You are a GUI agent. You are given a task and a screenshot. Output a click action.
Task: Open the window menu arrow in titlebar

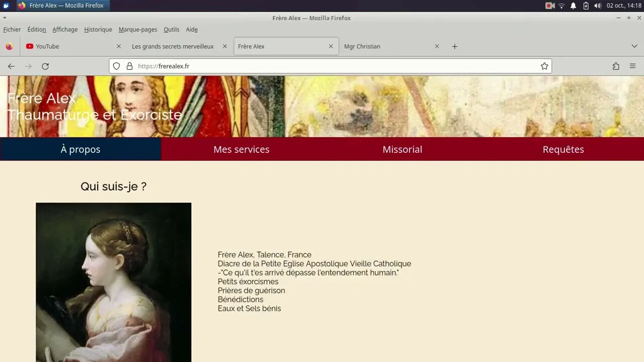[5, 18]
